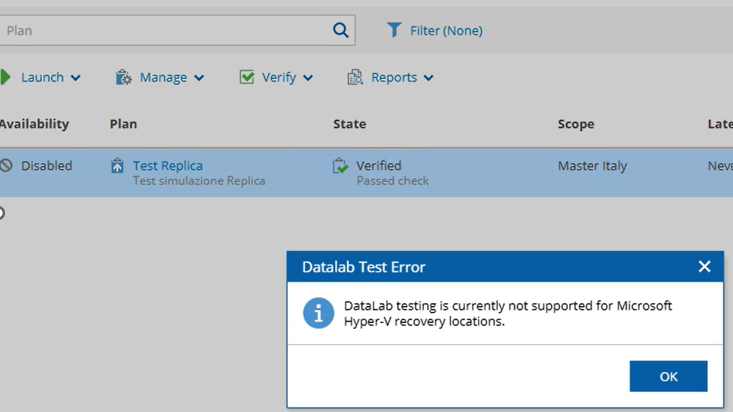
Task: Click the Disabled availability icon
Action: [x=6, y=166]
